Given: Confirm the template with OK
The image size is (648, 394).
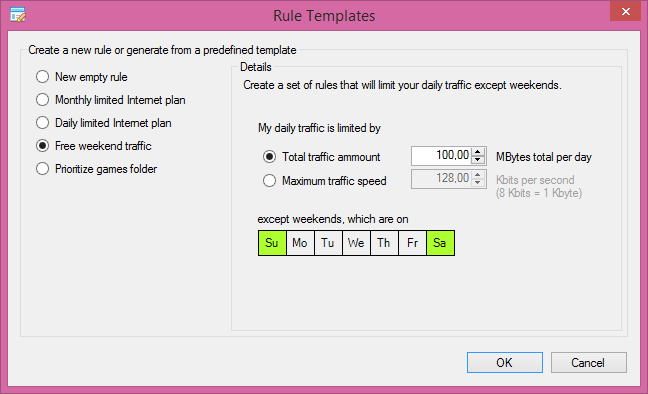Looking at the screenshot, I should [x=505, y=363].
